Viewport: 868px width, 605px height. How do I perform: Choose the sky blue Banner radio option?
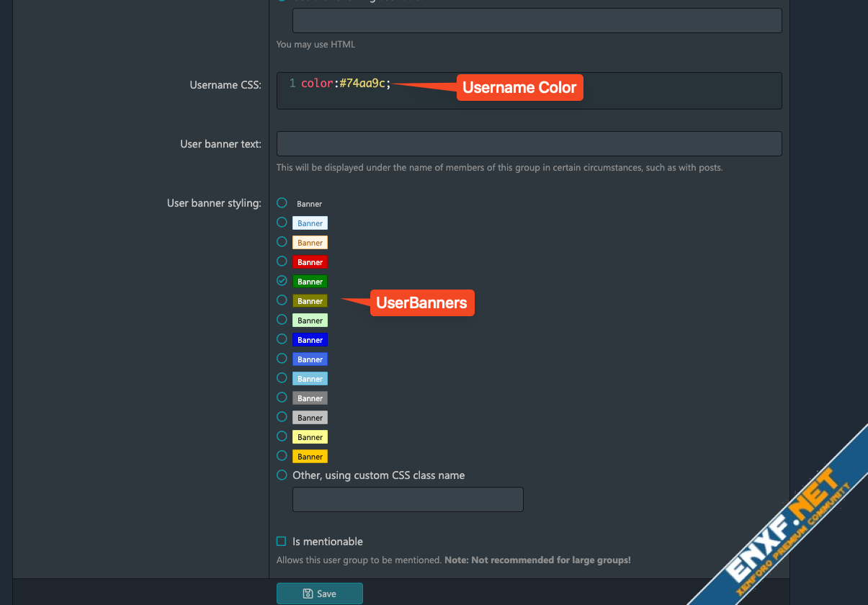282,378
